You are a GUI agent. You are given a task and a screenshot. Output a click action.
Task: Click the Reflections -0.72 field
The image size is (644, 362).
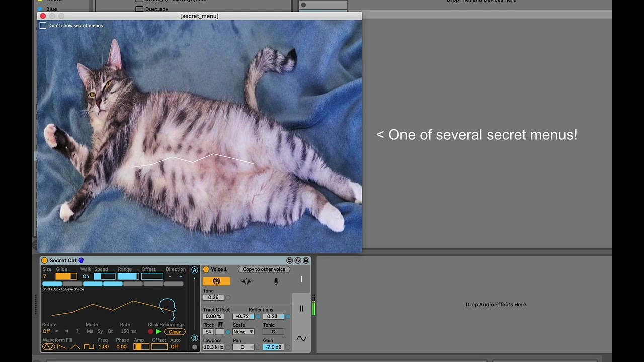click(x=244, y=316)
